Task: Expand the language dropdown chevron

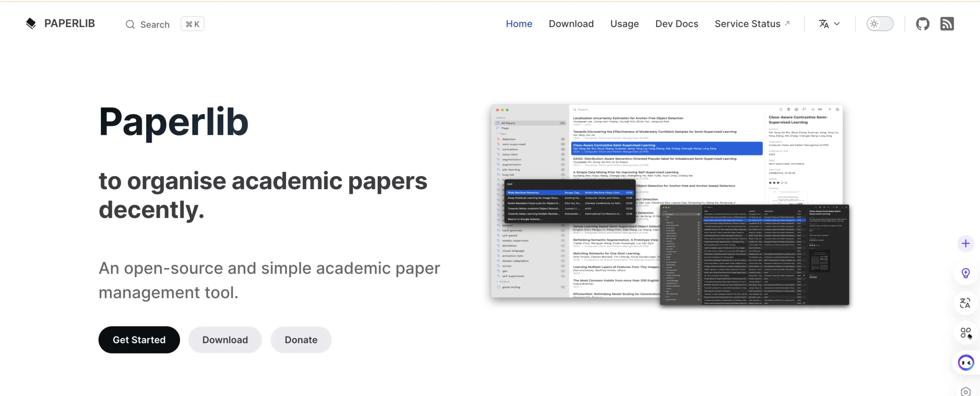Action: [837, 23]
